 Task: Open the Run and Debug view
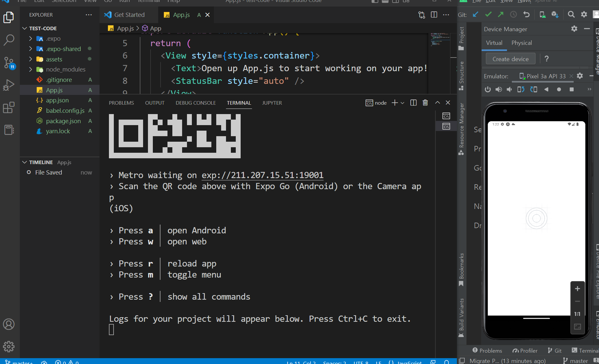coord(9,85)
